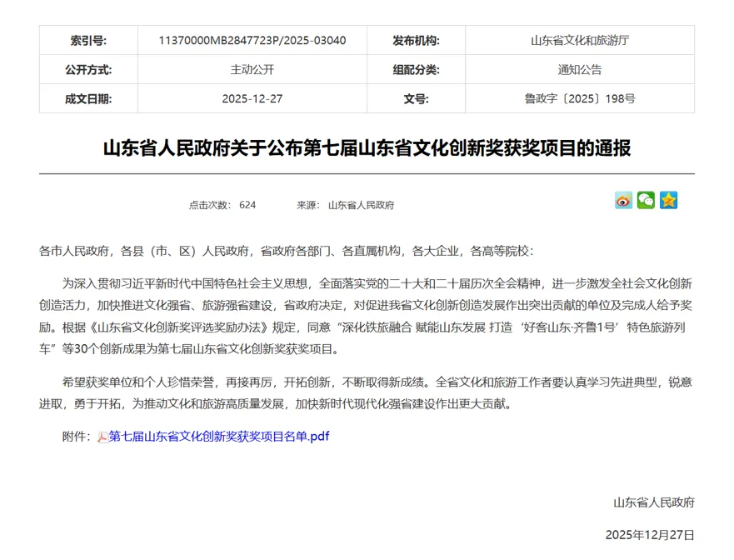Click the 公开方式 label
The height and width of the screenshot is (560, 734).
click(88, 70)
